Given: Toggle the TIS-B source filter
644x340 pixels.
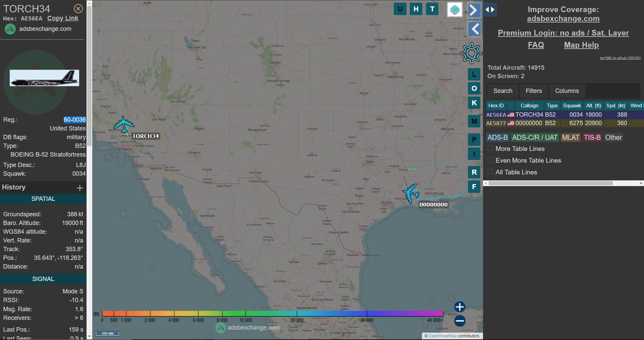Looking at the screenshot, I should (x=592, y=137).
